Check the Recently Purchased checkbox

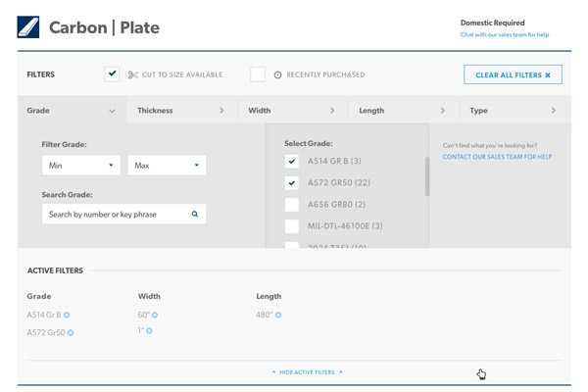coord(258,74)
